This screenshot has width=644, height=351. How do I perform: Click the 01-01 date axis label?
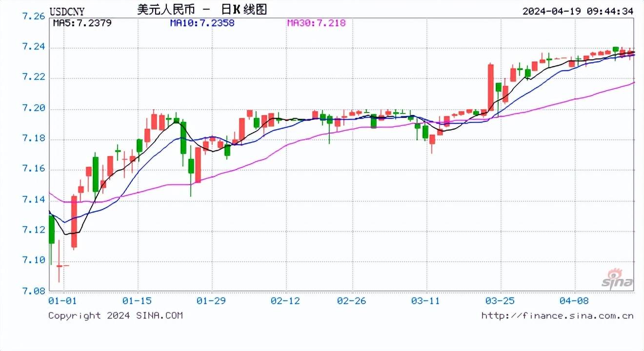62,300
